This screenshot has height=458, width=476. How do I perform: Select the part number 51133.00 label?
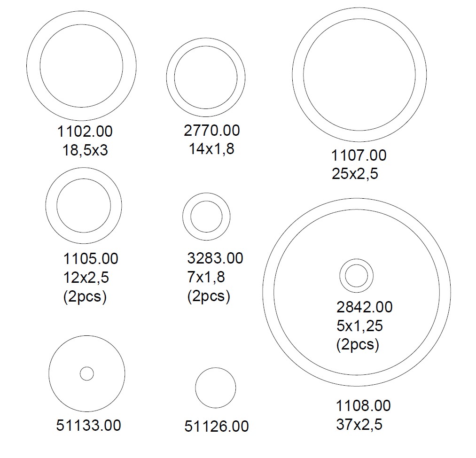tap(88, 425)
